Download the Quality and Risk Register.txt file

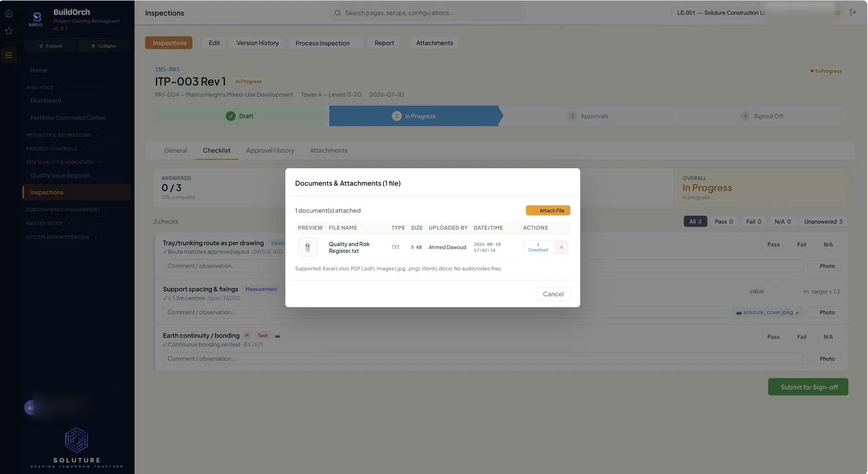tap(538, 247)
